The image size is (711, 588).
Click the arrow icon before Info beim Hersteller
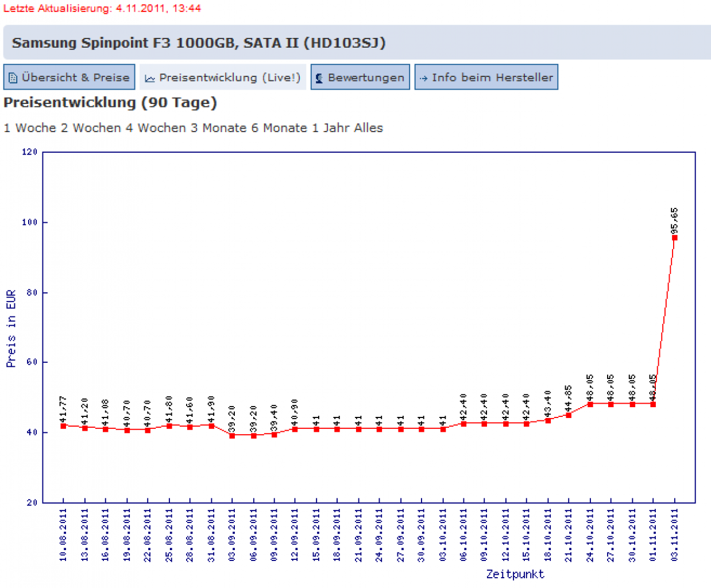(x=423, y=79)
